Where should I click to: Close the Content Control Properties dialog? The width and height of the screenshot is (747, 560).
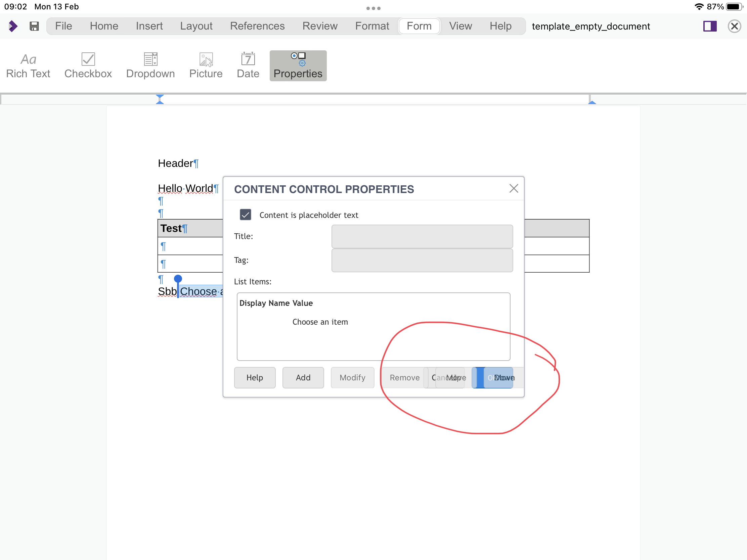pyautogui.click(x=514, y=188)
